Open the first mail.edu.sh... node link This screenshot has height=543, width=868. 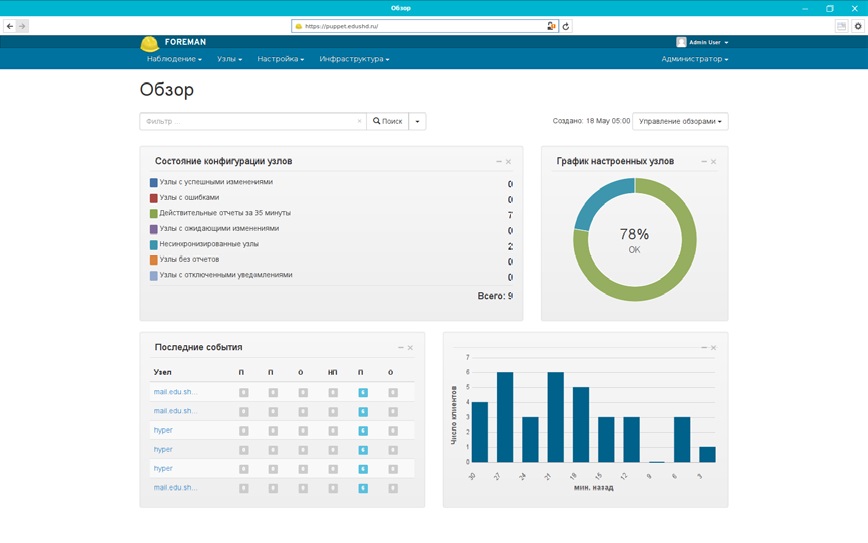click(175, 392)
